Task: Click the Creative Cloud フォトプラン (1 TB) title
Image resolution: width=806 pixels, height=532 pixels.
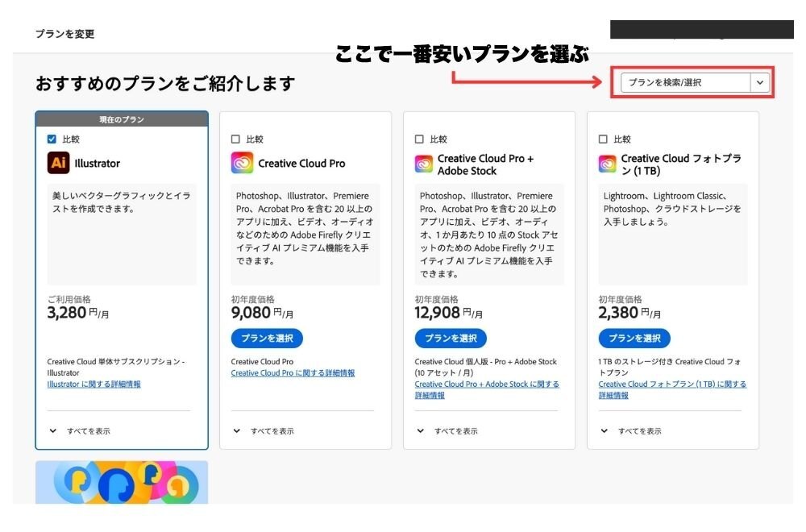Action: [x=681, y=164]
